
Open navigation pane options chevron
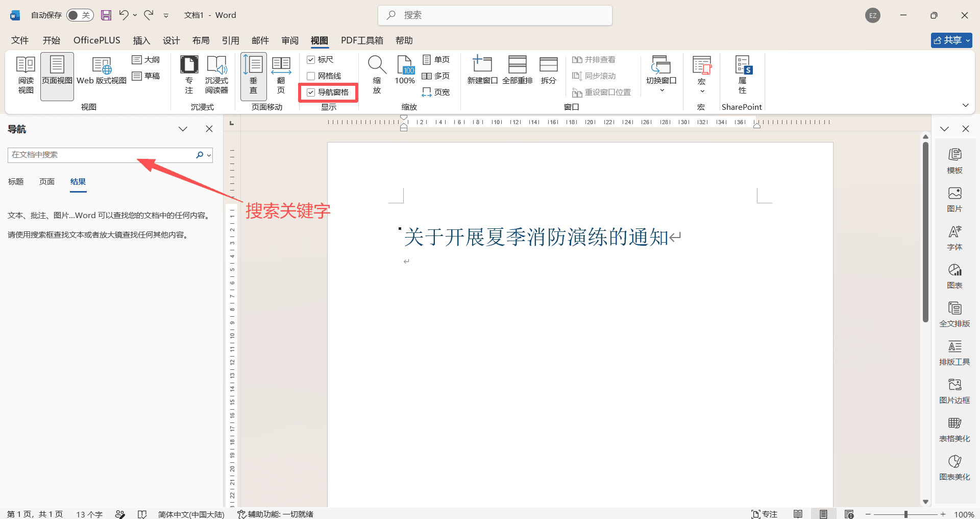[x=183, y=129]
